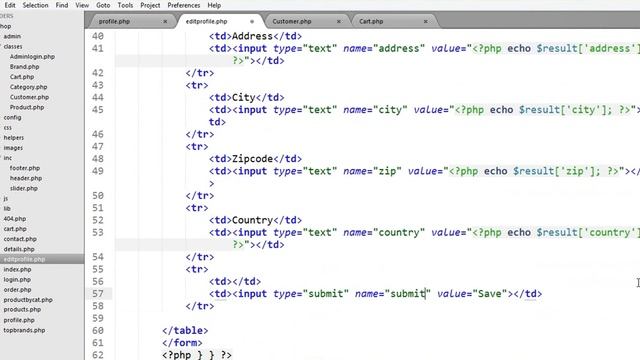
Task: Open productbycat.php in the sidebar
Action: [x=28, y=300]
